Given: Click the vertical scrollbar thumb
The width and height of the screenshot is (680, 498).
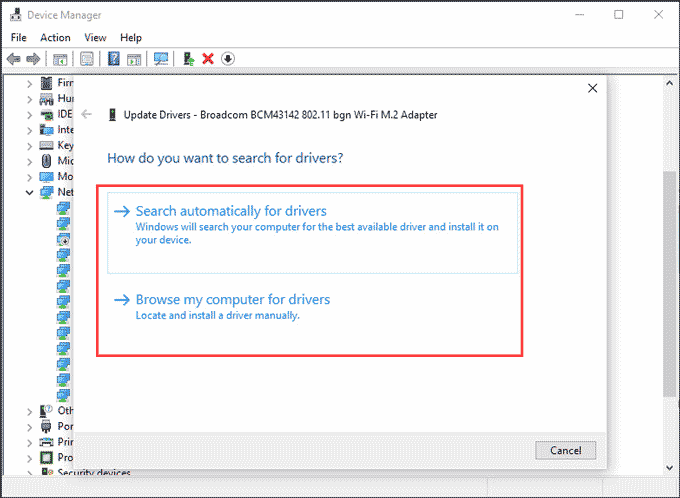Looking at the screenshot, I should (x=669, y=284).
